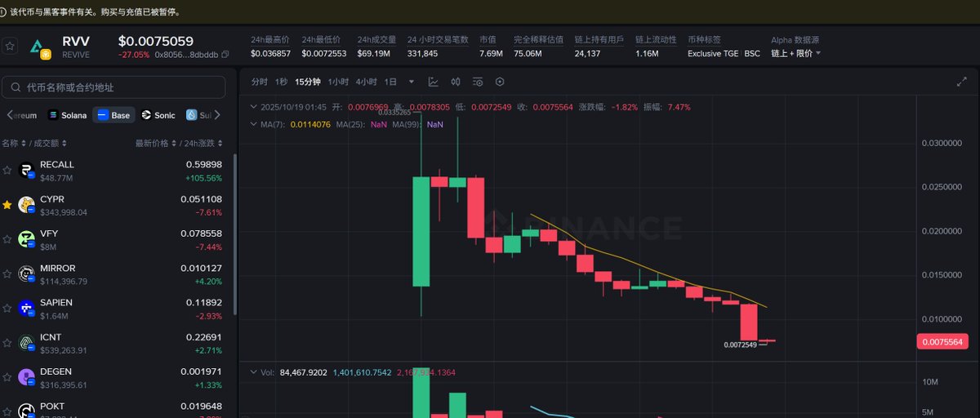Click the token list scrollbar
980x418 pixels.
235,236
